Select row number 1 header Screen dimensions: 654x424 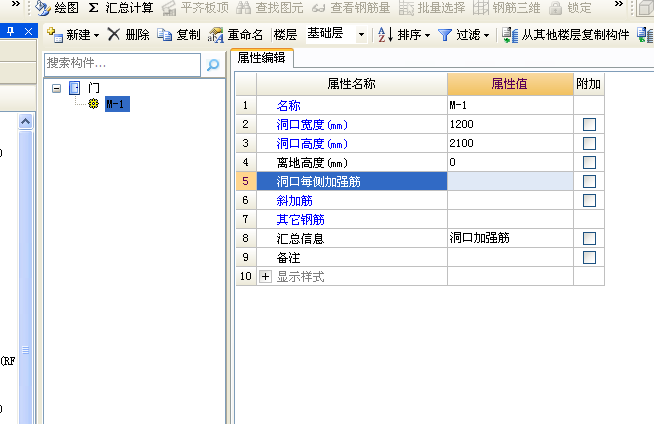point(246,105)
